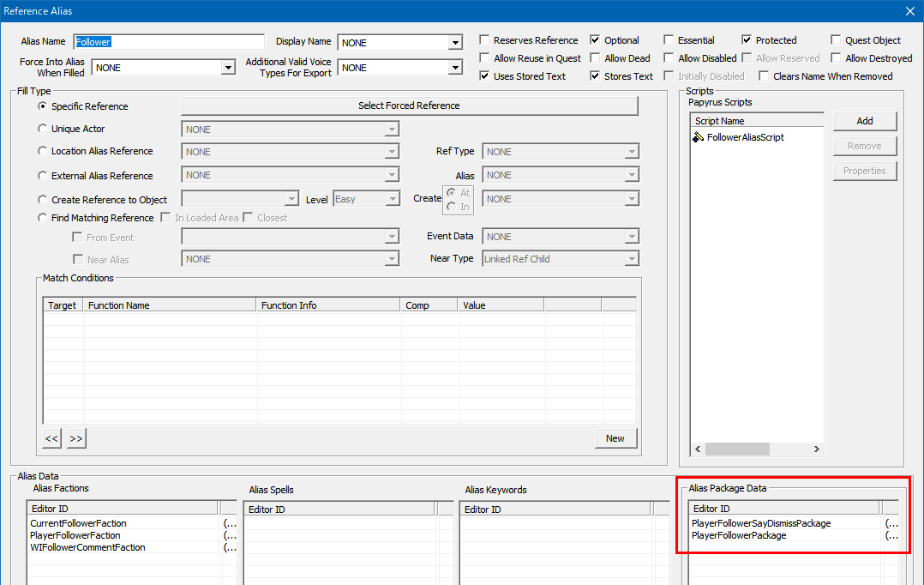Screen dimensions: 924x585
Task: Uncheck Uses Stored Text
Action: pos(484,75)
